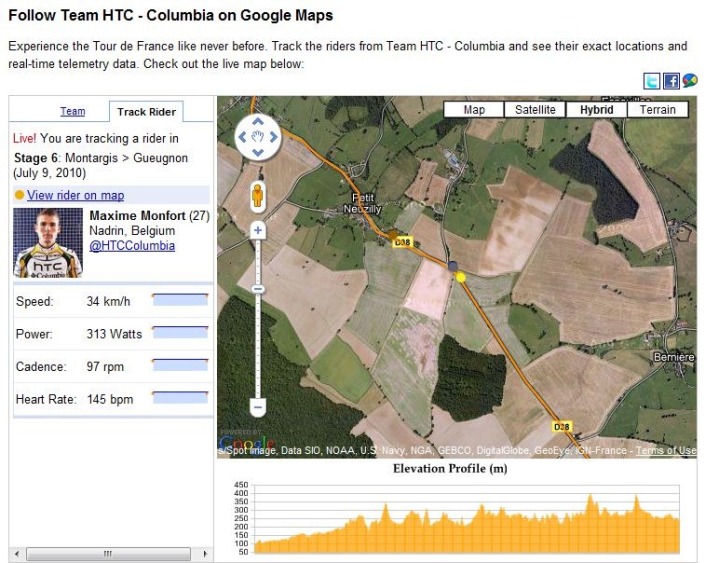Viewport: 719px width, 563px height.
Task: Click the 97 rpm cadence value
Action: coord(105,367)
